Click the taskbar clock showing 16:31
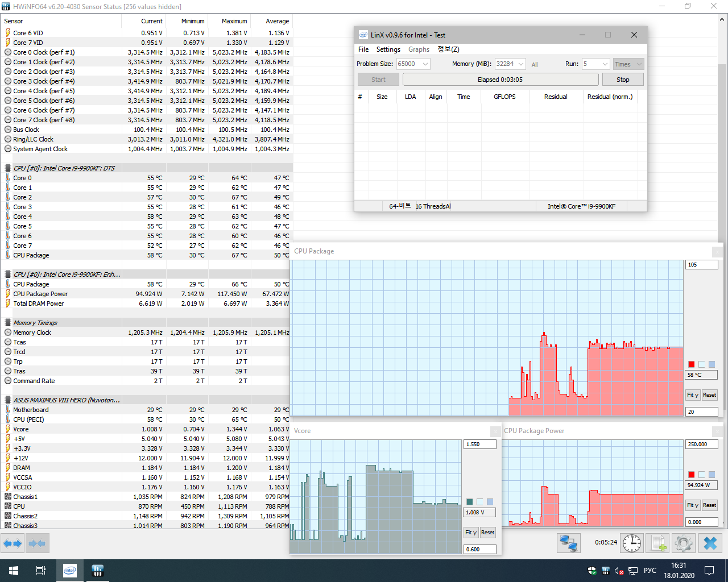 [679, 571]
